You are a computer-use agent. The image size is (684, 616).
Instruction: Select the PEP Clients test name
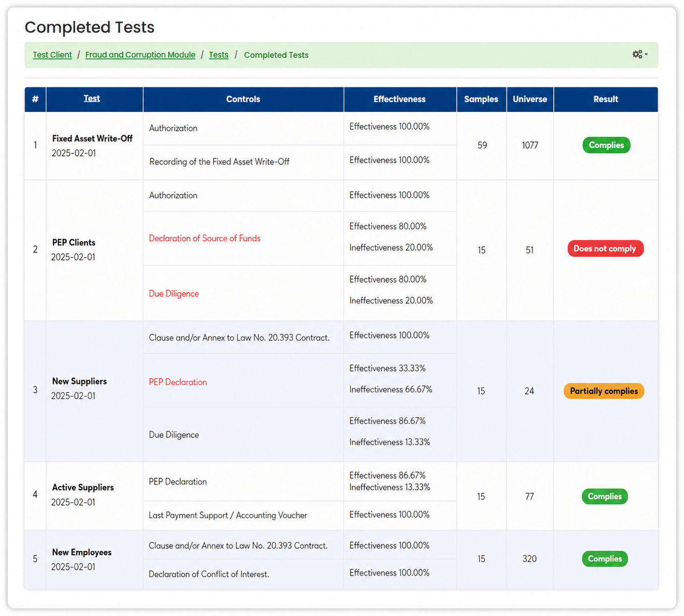(x=73, y=242)
